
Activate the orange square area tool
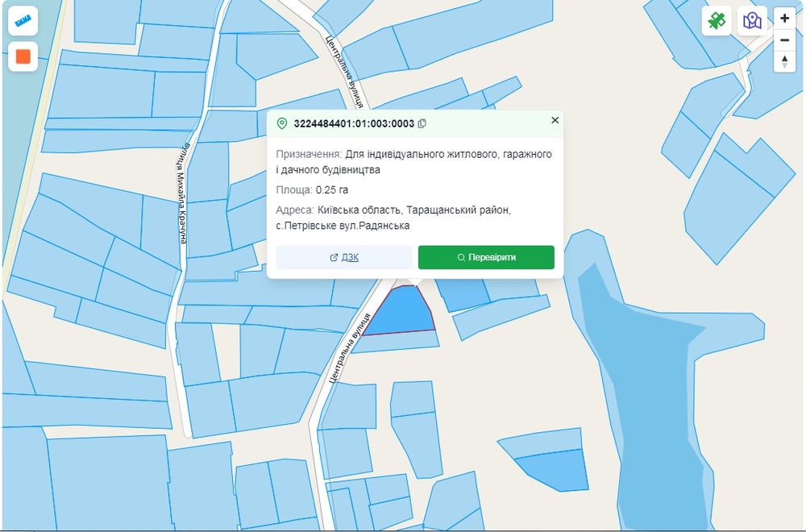click(x=23, y=56)
